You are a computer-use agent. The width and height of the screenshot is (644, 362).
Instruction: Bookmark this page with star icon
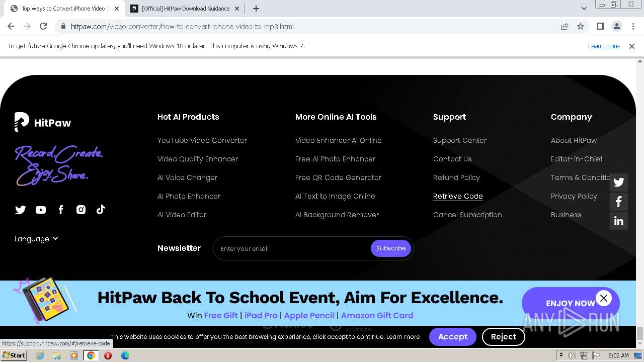[581, 27]
